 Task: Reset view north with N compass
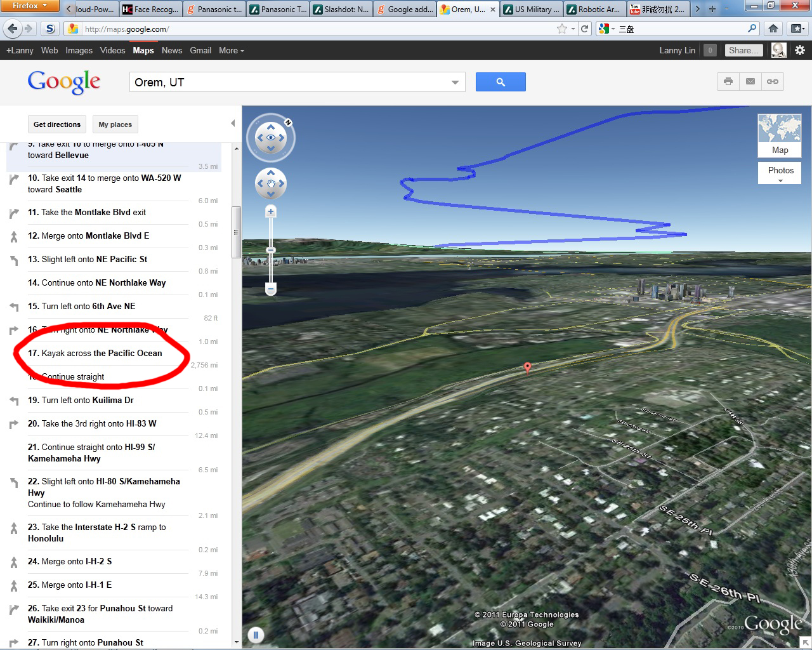(x=288, y=122)
